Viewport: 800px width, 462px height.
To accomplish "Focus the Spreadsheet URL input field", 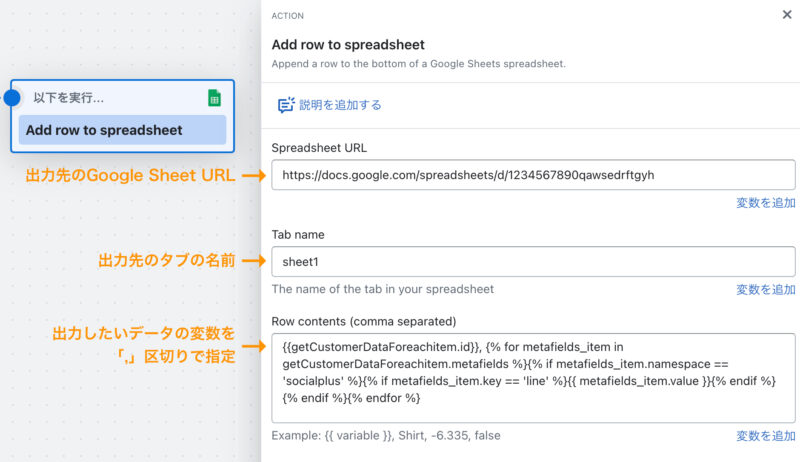I will point(533,175).
